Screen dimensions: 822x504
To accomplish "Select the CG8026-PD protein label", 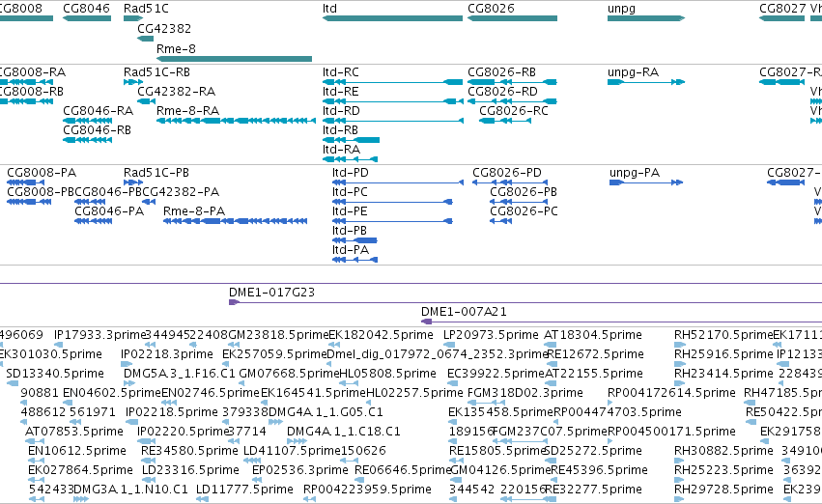I will click(x=507, y=173).
